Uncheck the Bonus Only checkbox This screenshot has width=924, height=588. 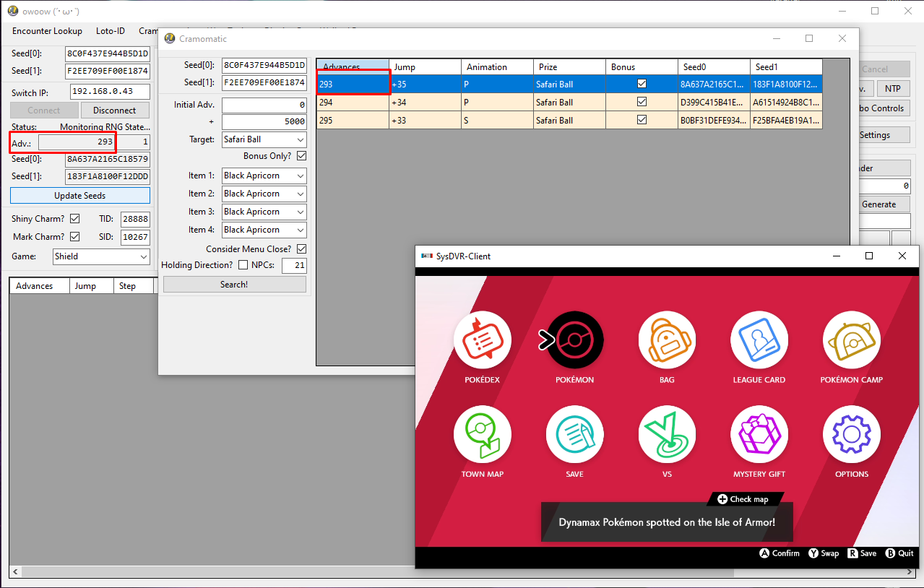pyautogui.click(x=301, y=156)
